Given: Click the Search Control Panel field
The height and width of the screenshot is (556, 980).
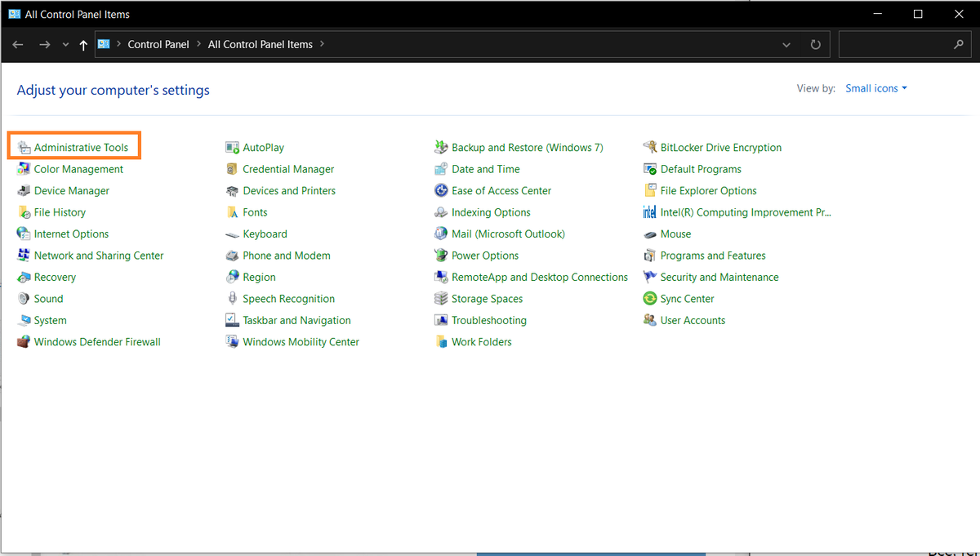Looking at the screenshot, I should coord(906,44).
